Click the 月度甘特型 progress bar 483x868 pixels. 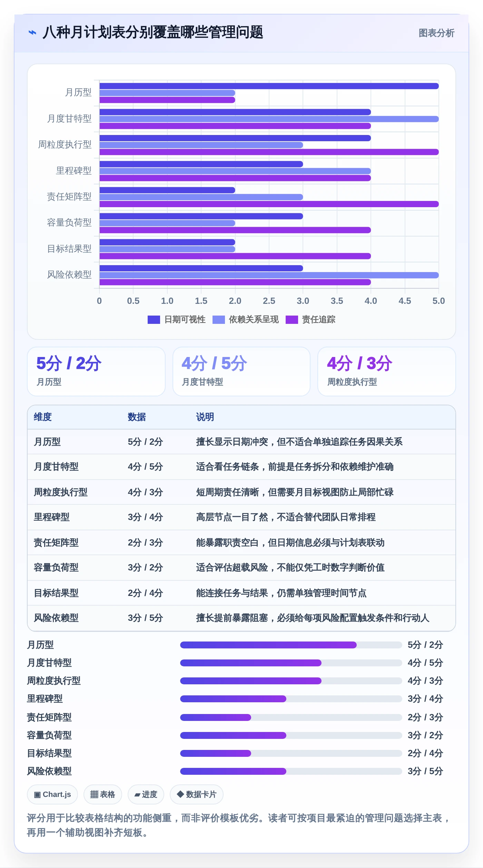point(291,663)
